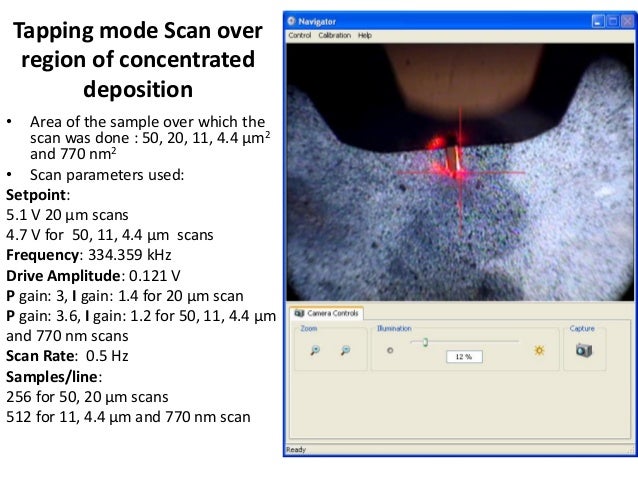638x479 pixels.
Task: Click the camera Capture icon
Action: (584, 350)
